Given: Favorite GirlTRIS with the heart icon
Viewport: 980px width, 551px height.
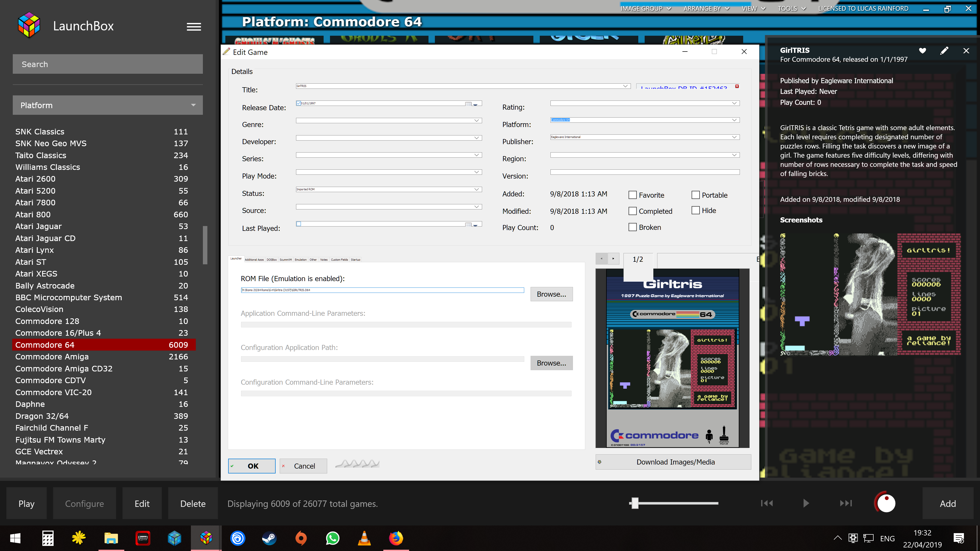Looking at the screenshot, I should tap(922, 51).
